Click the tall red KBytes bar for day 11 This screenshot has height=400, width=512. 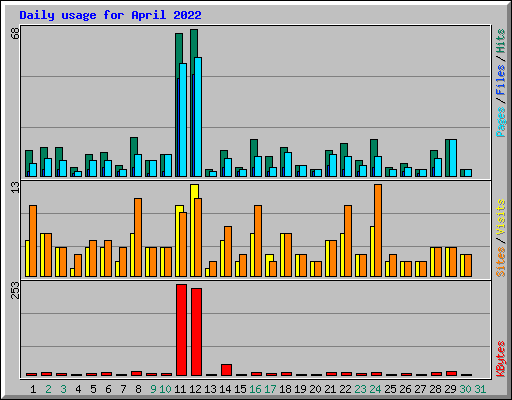click(x=181, y=330)
